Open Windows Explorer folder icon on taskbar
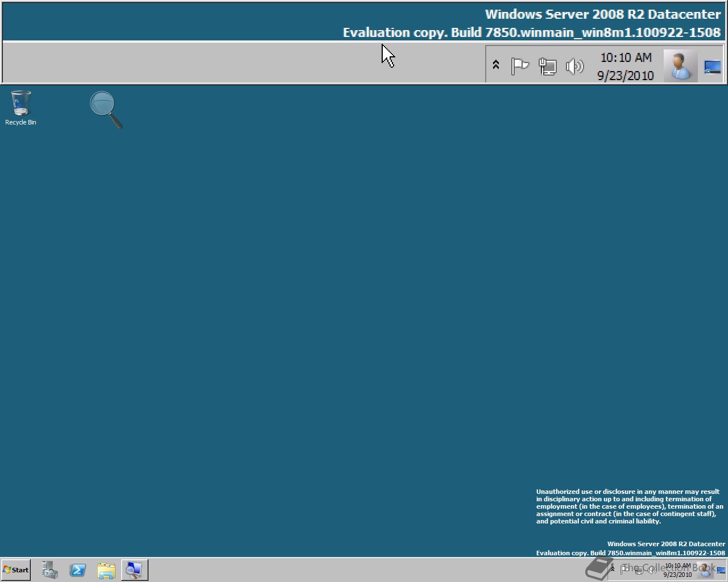This screenshot has height=582, width=728. coord(106,569)
